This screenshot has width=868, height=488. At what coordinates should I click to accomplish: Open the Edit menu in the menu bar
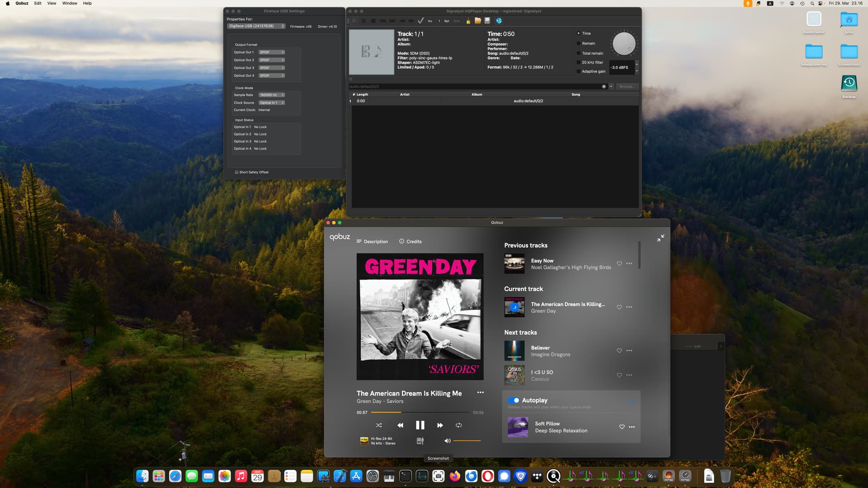click(38, 3)
